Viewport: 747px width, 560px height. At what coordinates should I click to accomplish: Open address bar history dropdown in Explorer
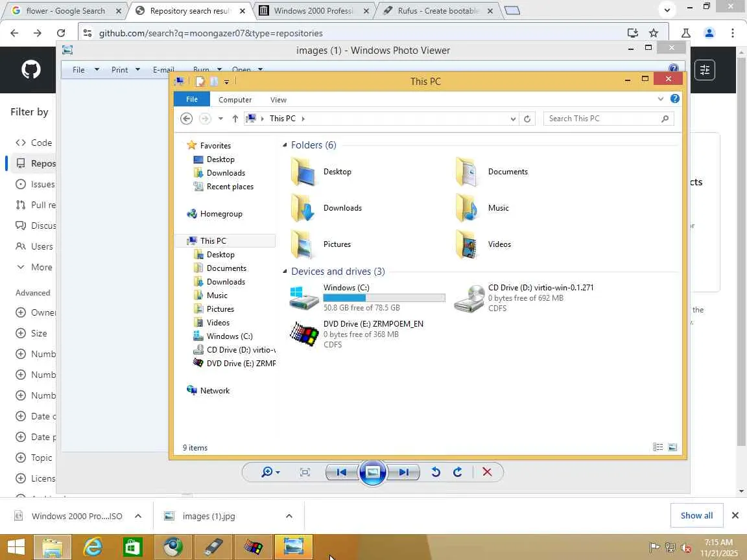tap(513, 119)
